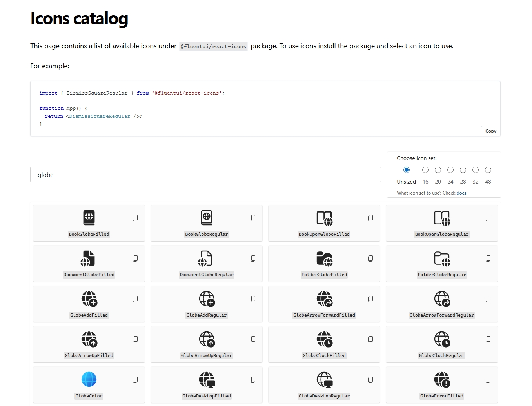Click the Copy button for the code example
532x406 pixels.
click(490, 131)
